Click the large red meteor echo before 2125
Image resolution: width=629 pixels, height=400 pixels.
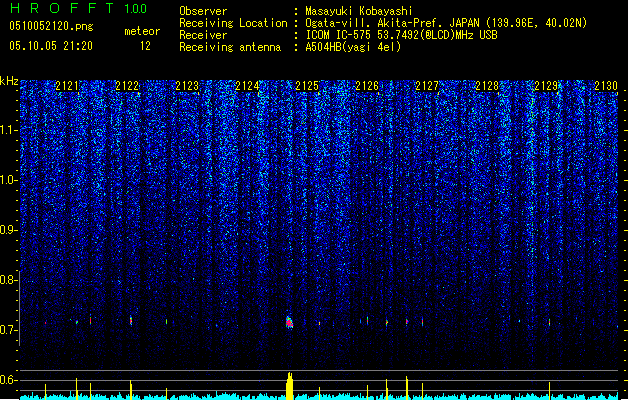(289, 322)
